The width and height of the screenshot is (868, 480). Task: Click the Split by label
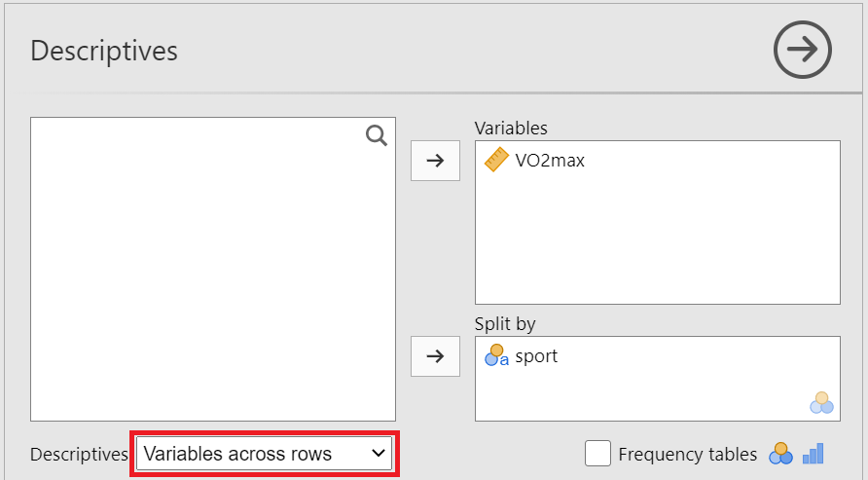pyautogui.click(x=505, y=324)
